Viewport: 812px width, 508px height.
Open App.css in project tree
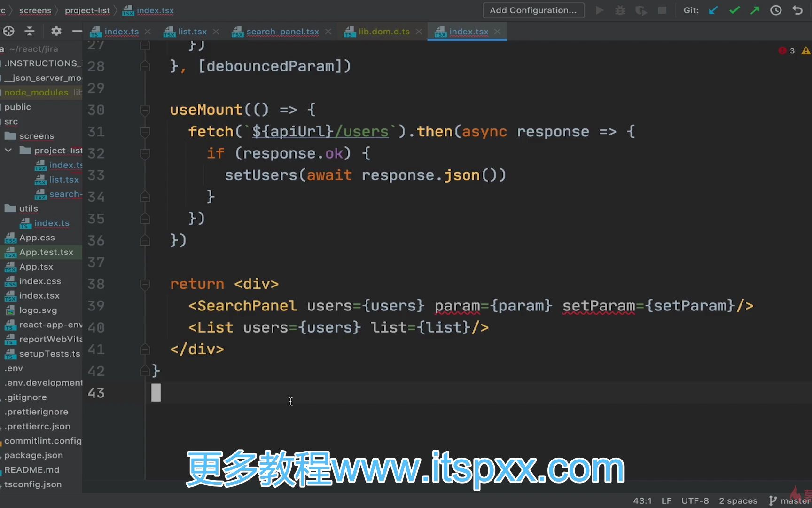[37, 238]
